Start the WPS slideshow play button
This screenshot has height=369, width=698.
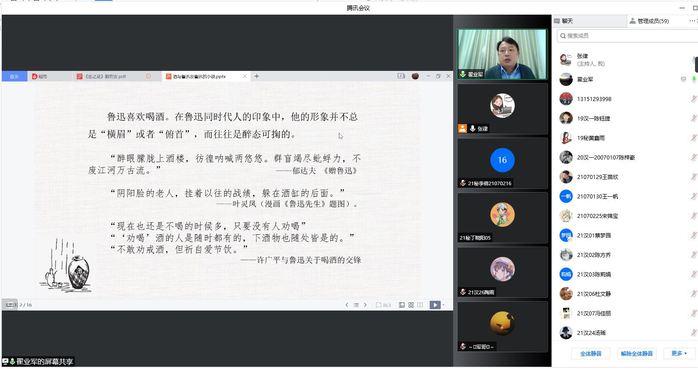point(434,305)
